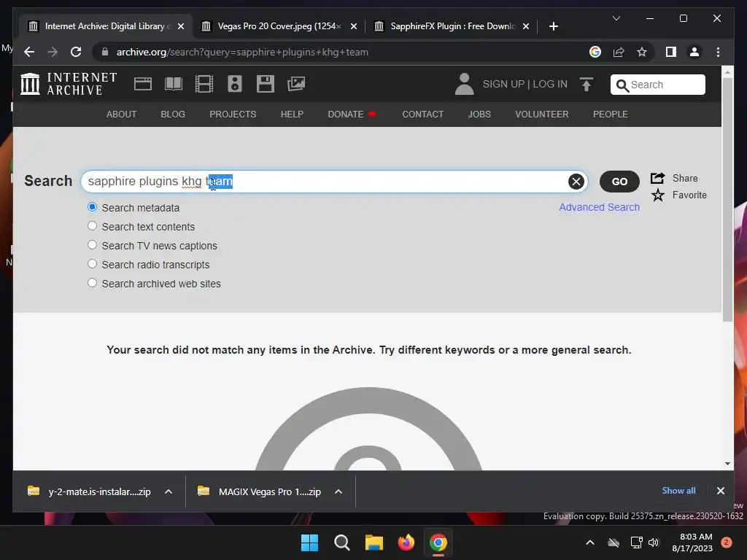Click the Google lens icon in address bar
Viewport: 747px width, 560px height.
click(x=595, y=52)
